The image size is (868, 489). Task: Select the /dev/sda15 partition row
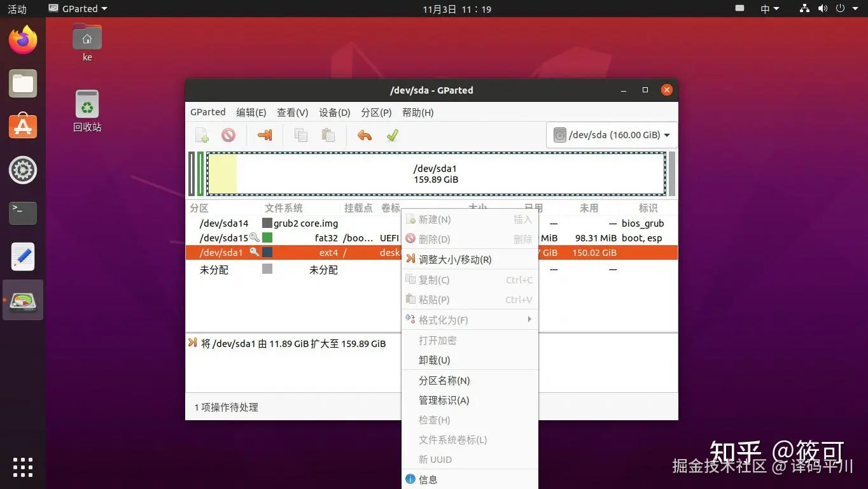[x=431, y=237]
